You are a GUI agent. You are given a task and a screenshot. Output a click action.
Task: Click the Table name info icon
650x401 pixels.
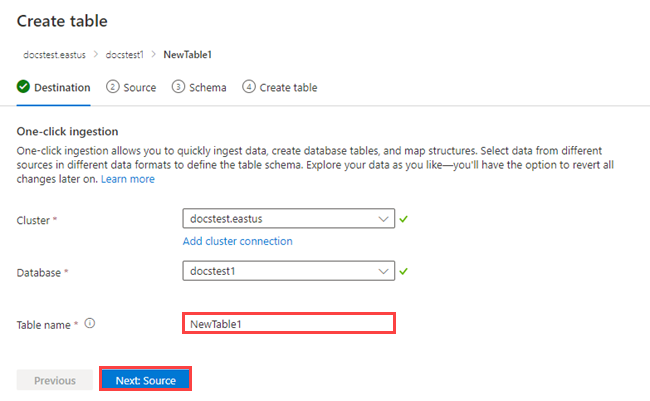tap(90, 324)
